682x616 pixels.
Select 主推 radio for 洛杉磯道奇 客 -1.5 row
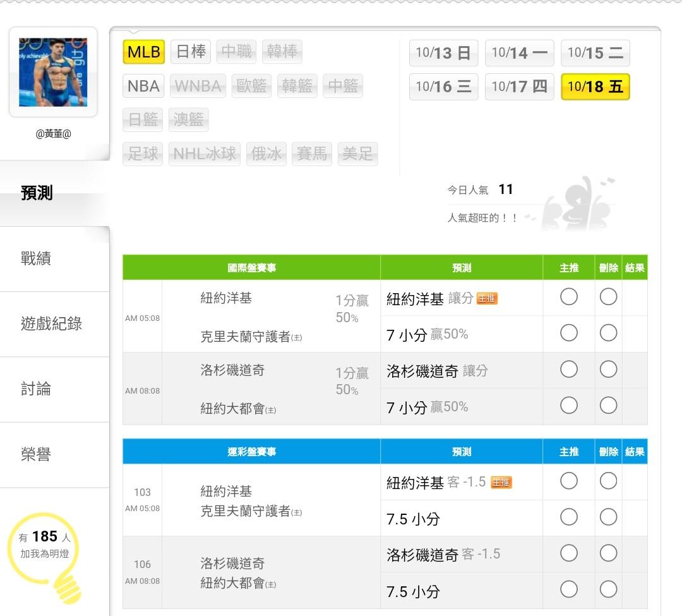568,553
